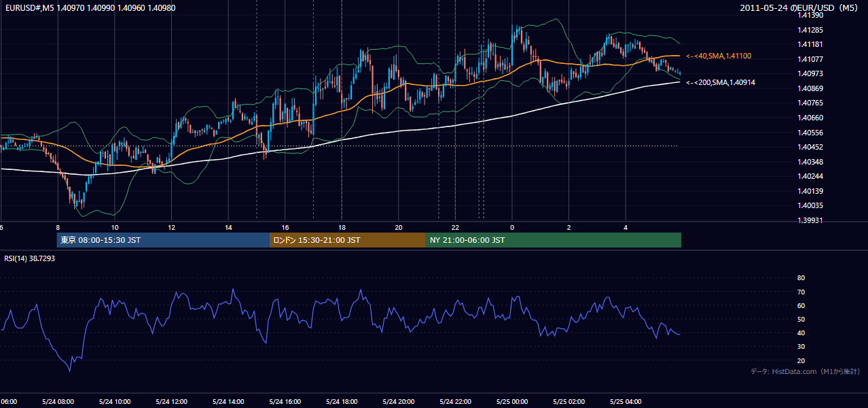Click the HistData.com data source note

coord(806,371)
